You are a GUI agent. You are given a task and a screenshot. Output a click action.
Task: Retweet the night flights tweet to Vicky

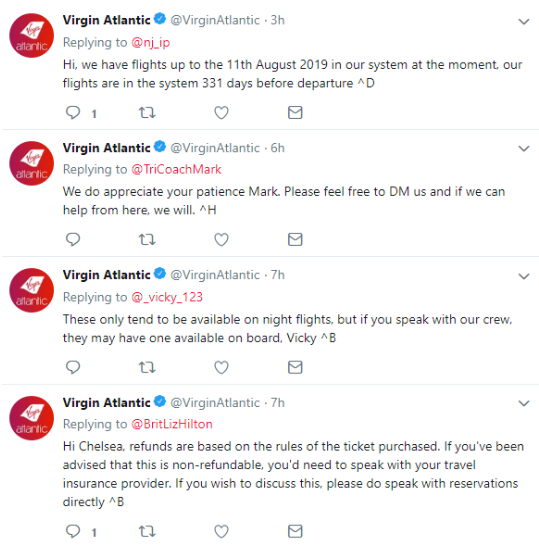pyautogui.click(x=147, y=367)
